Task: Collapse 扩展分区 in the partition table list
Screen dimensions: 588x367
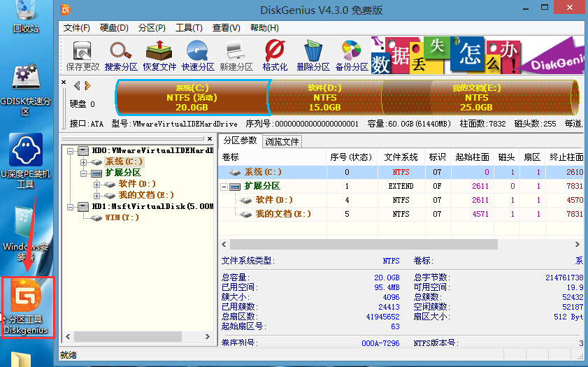Action: click(x=225, y=187)
